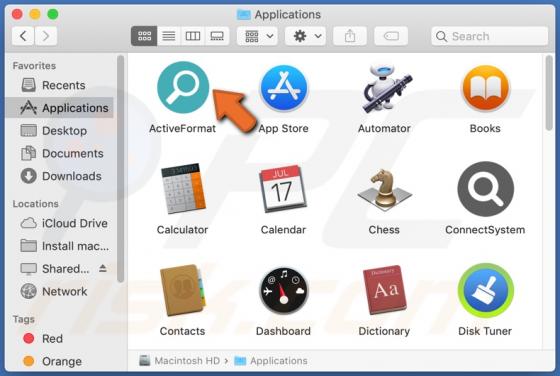Click the ActiveFormat name label
The image size is (560, 376).
tap(182, 129)
